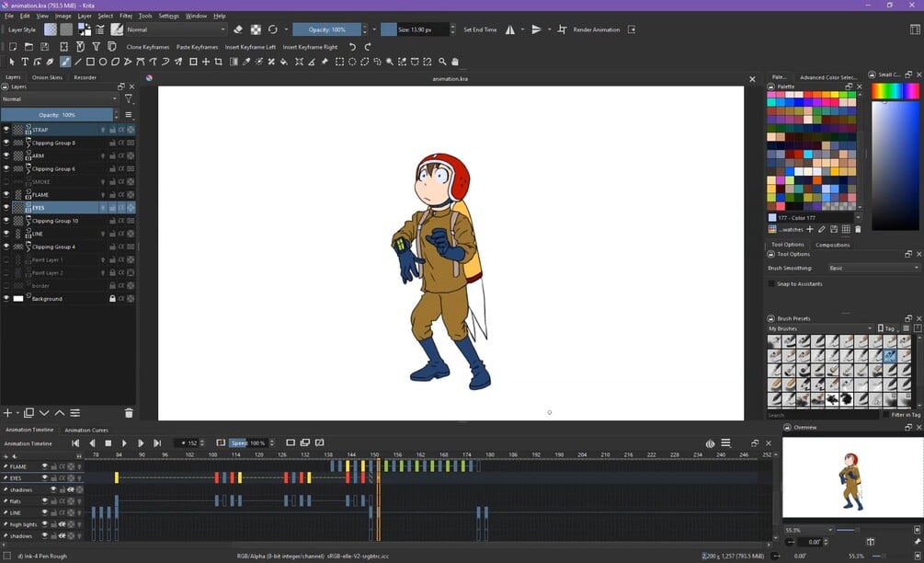Play the animation
The width and height of the screenshot is (924, 563).
124,442
